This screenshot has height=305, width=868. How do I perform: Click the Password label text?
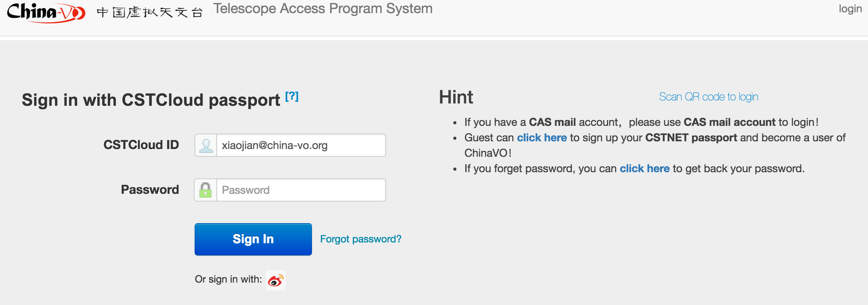tap(150, 190)
